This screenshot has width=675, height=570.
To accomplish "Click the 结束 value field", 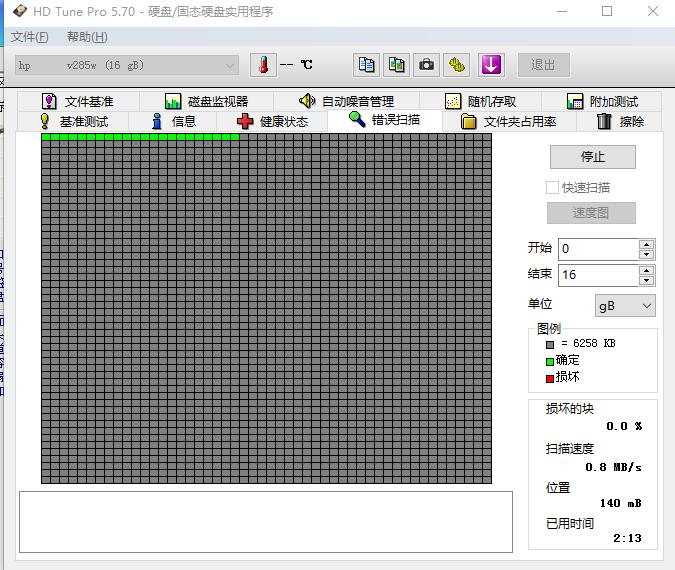I will click(598, 275).
